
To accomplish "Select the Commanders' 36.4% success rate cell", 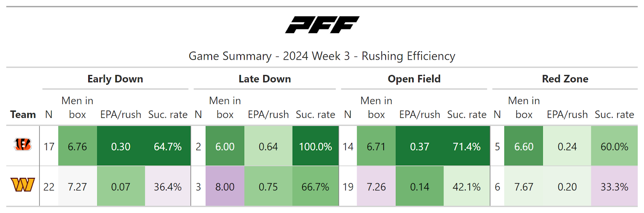I will coord(167,187).
